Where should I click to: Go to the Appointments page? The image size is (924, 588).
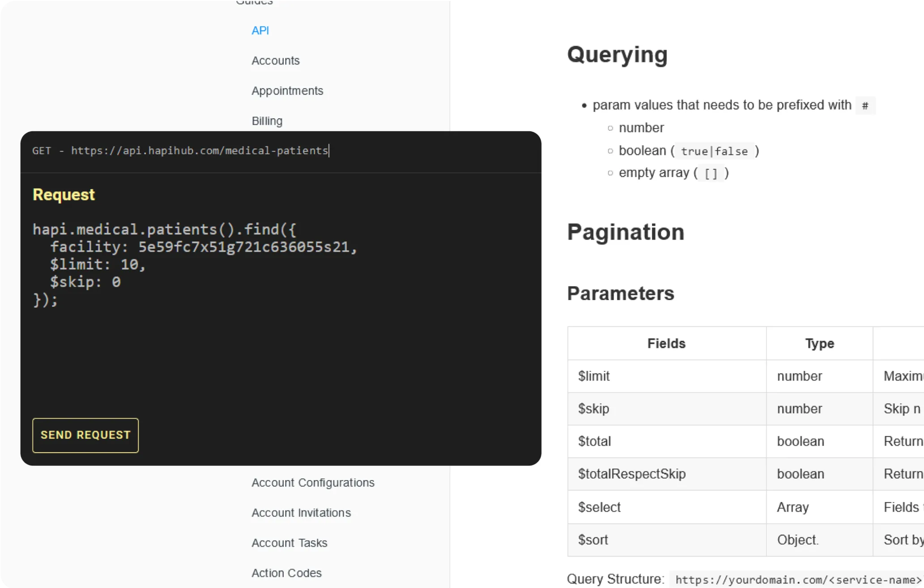[x=287, y=90]
